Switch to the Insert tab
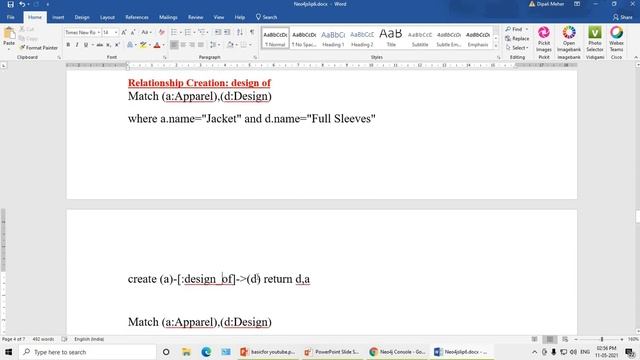 58,17
